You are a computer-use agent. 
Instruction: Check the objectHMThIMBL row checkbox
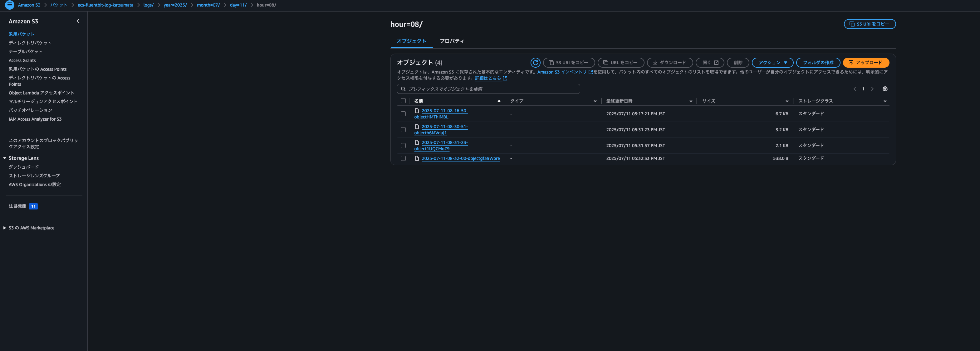point(403,114)
